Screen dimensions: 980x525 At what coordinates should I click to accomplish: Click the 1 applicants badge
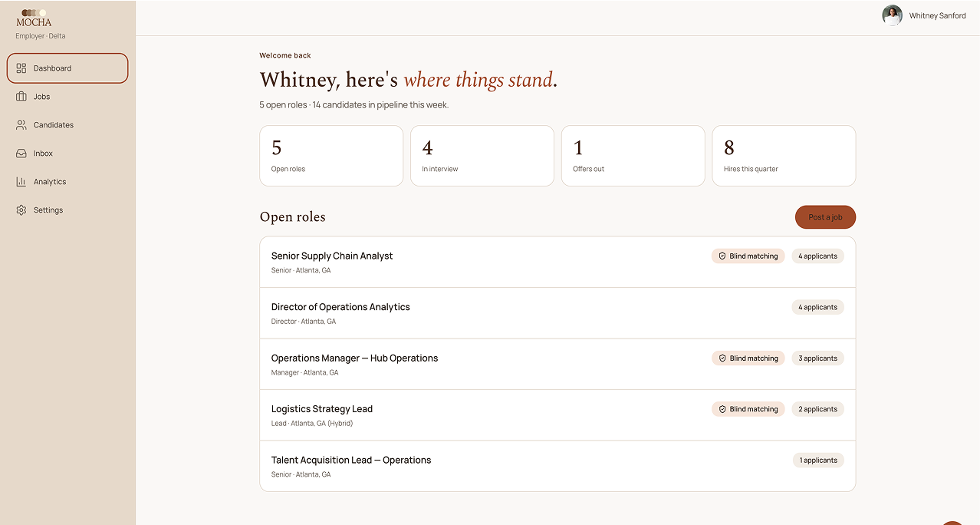(819, 461)
